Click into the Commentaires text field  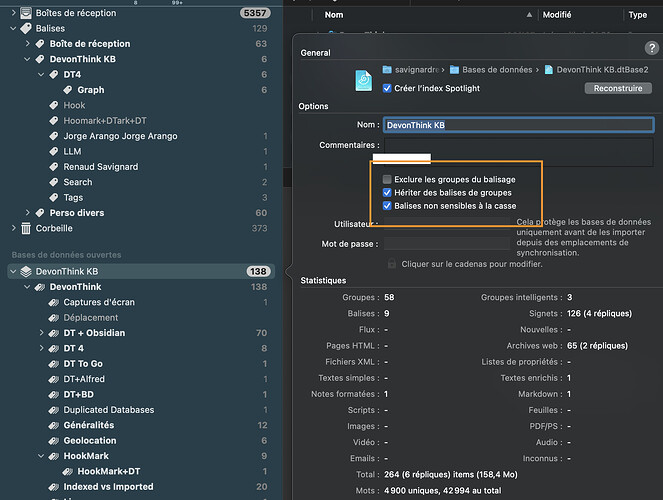tap(518, 152)
